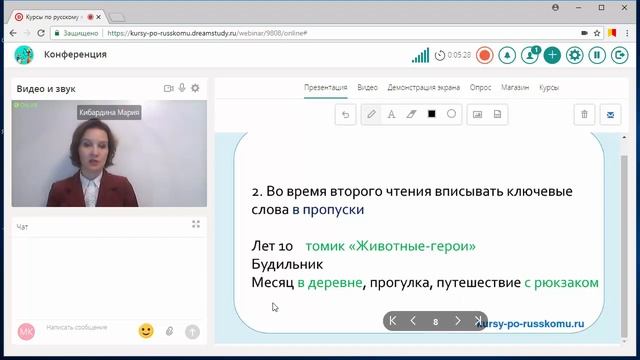
Task: Click the blue envelope icon
Action: click(610, 114)
